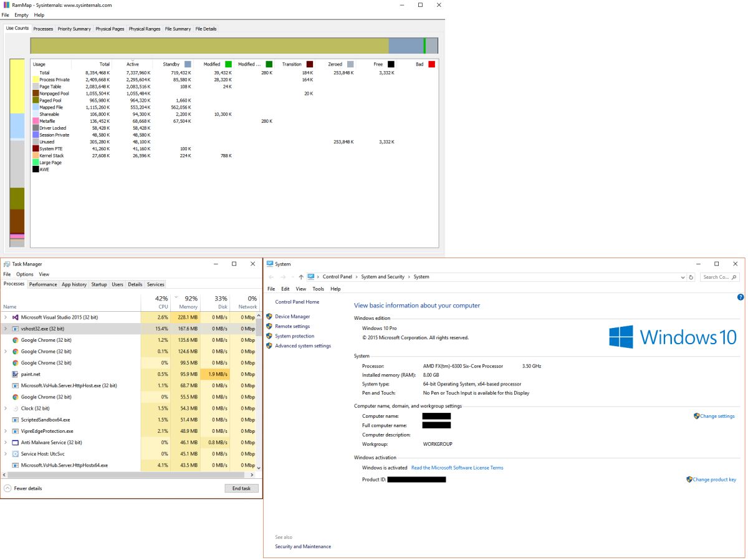Open the address bar history dropdown in System window

(683, 277)
